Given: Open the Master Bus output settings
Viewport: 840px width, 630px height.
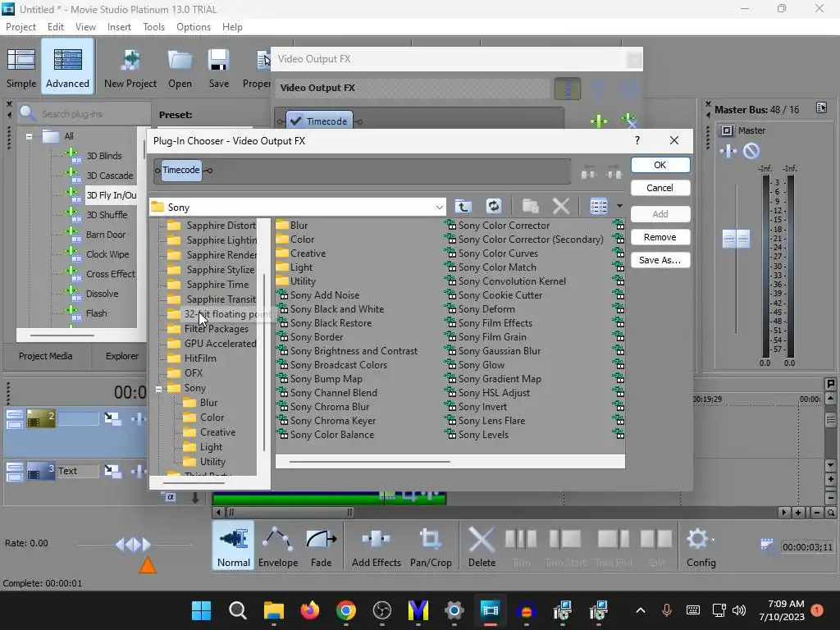Looking at the screenshot, I should (x=726, y=130).
